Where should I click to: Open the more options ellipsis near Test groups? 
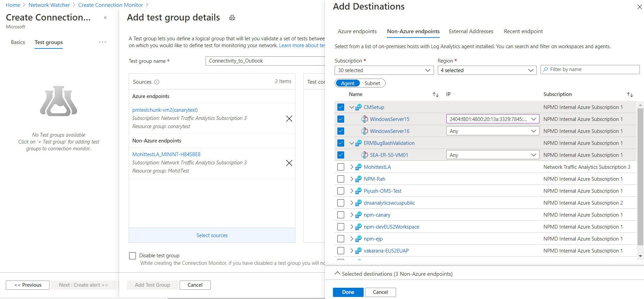102,42
